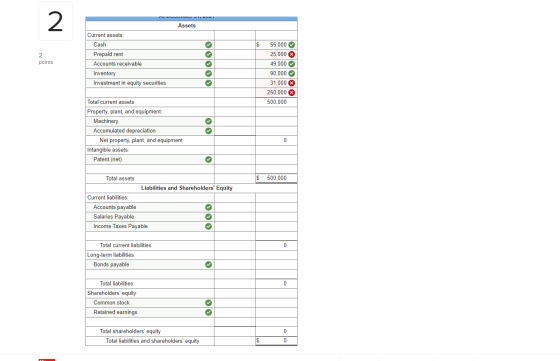Click green check icon beside Patent (net)
560x361 pixels.
point(209,159)
